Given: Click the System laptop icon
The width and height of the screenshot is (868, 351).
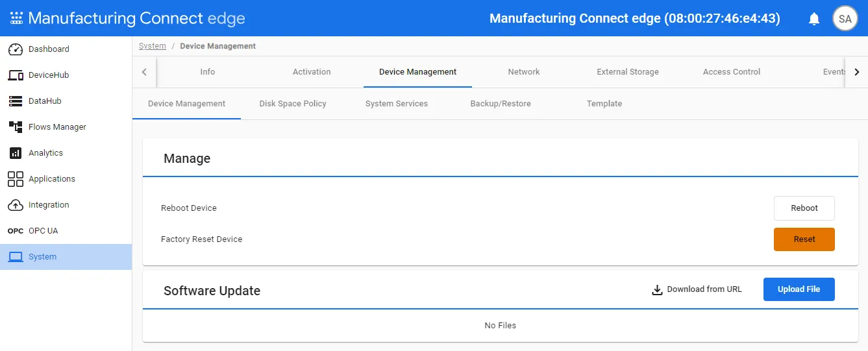Looking at the screenshot, I should pos(16,257).
